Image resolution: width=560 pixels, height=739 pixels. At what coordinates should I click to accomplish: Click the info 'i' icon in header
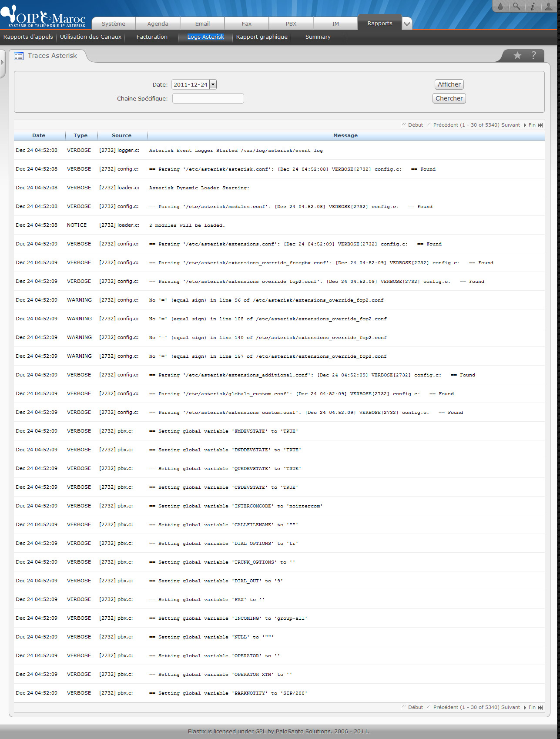(532, 7)
